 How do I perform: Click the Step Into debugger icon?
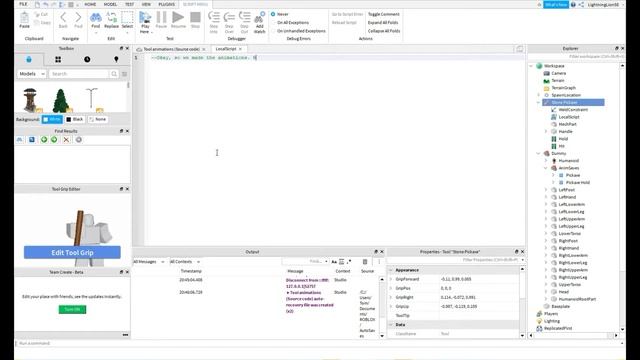(x=213, y=17)
